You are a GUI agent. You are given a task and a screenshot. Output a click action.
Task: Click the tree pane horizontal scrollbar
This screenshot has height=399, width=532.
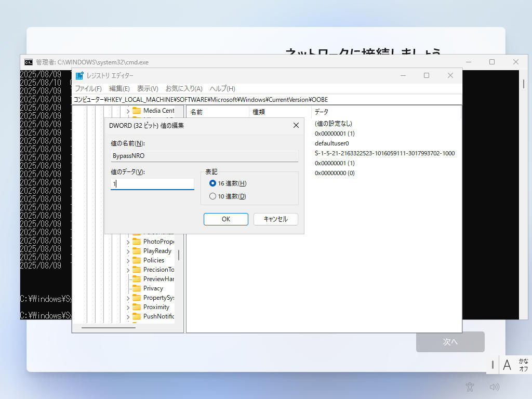(109, 328)
